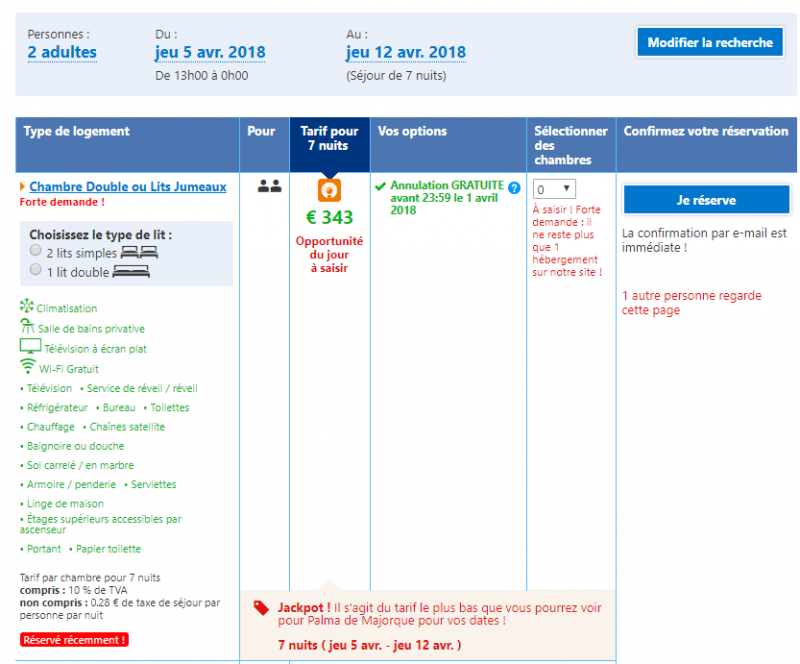Click the red Jackpot price tag icon
The width and height of the screenshot is (800, 664).
click(261, 607)
